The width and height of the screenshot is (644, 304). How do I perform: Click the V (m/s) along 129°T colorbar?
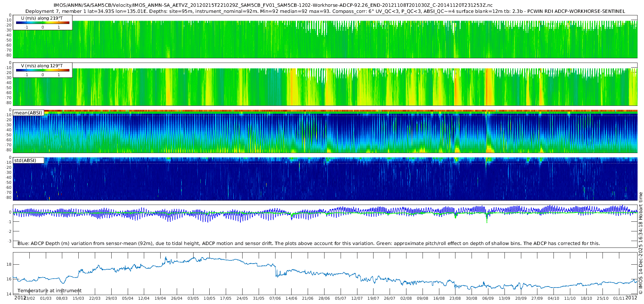[43, 70]
